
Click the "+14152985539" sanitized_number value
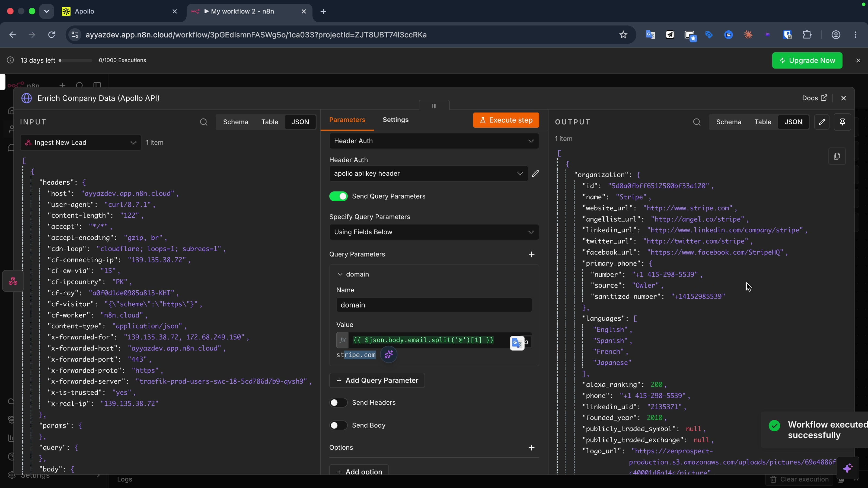coord(698,296)
